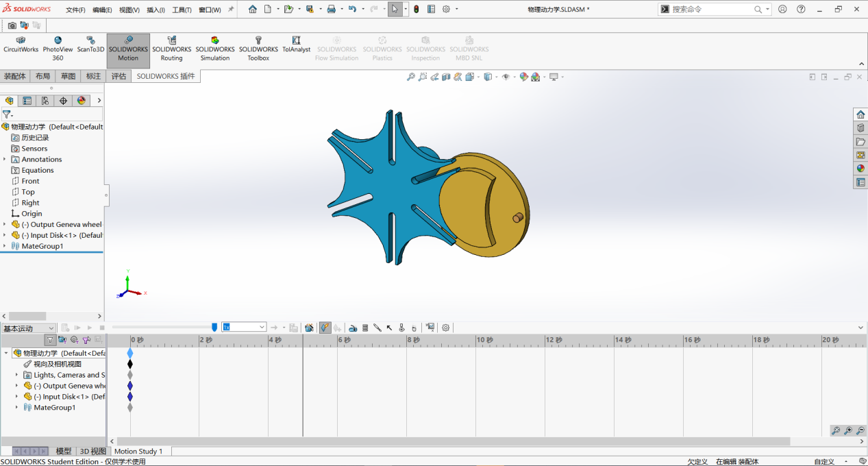Open the 1x playback speed dropdown

tap(262, 327)
